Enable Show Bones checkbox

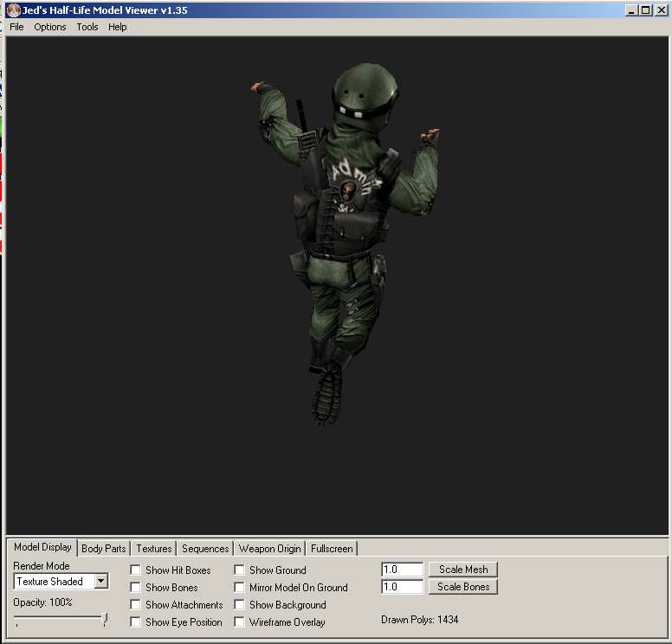(135, 587)
